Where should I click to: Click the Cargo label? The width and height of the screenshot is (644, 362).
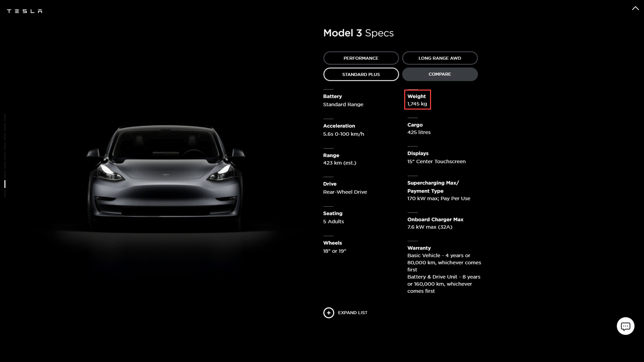click(x=415, y=125)
